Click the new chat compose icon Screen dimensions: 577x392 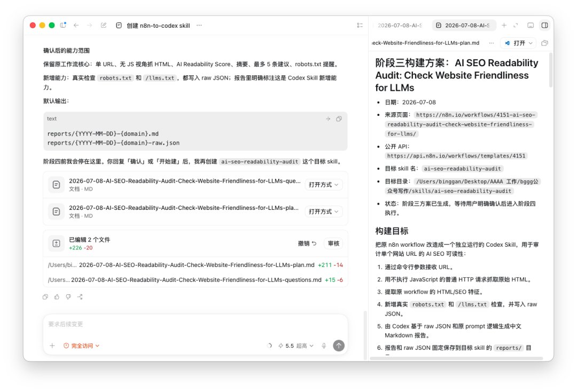[104, 26]
